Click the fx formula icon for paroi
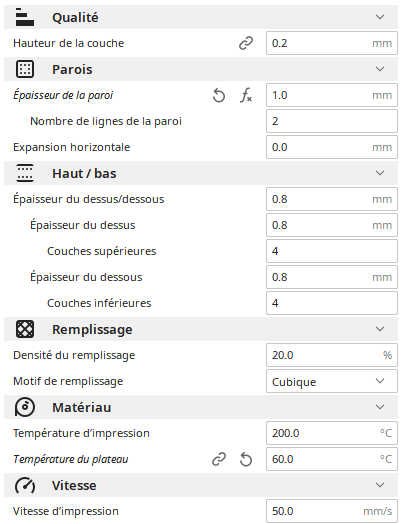Viewport: 401px width, 524px height. coord(246,95)
